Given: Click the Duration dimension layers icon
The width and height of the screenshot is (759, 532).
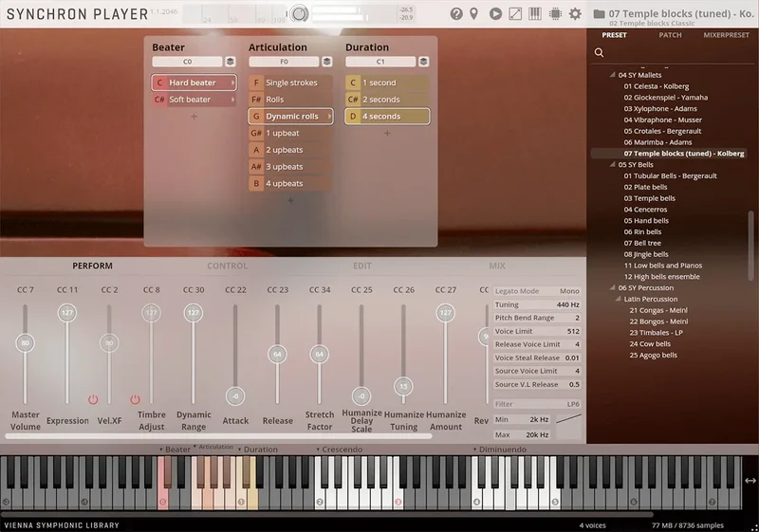Looking at the screenshot, I should pos(423,62).
